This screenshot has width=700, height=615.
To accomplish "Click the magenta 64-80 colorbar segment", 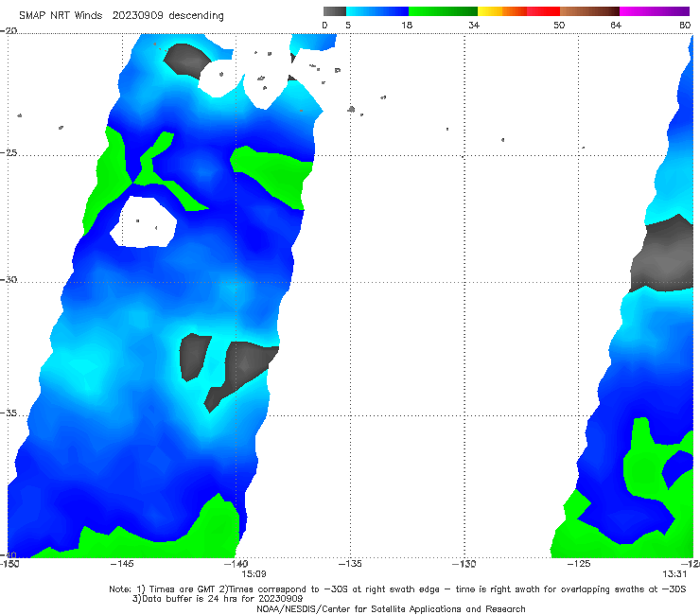I will (655, 11).
